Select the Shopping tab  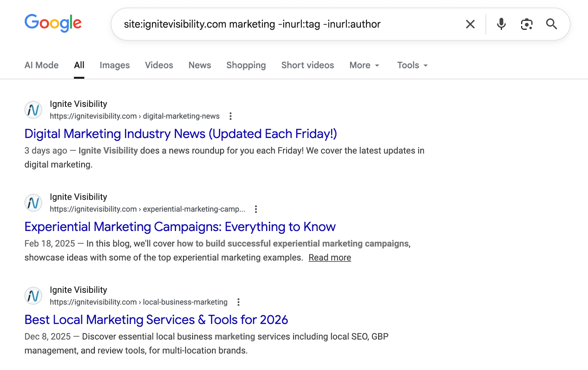(x=246, y=65)
